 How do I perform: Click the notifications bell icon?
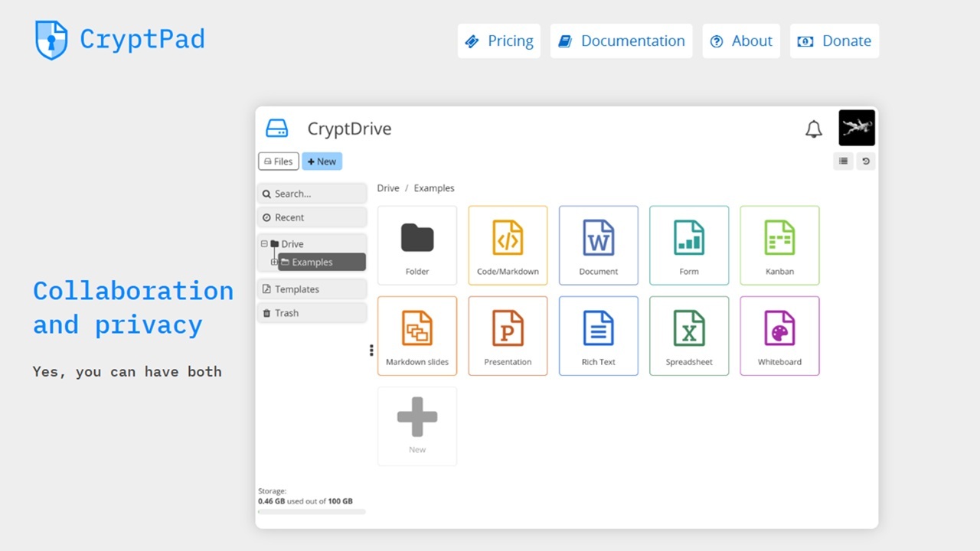click(814, 129)
